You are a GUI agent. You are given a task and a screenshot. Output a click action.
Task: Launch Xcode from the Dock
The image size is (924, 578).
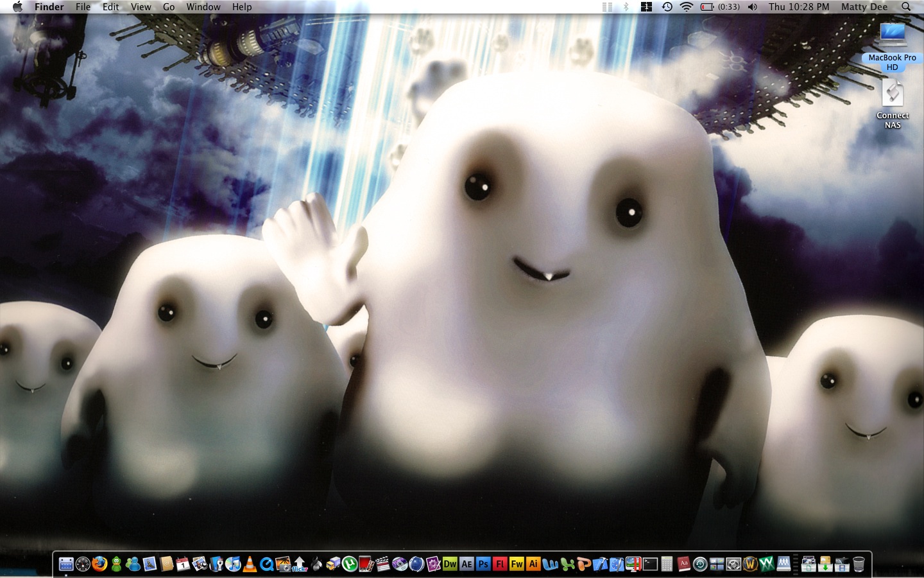(x=601, y=564)
